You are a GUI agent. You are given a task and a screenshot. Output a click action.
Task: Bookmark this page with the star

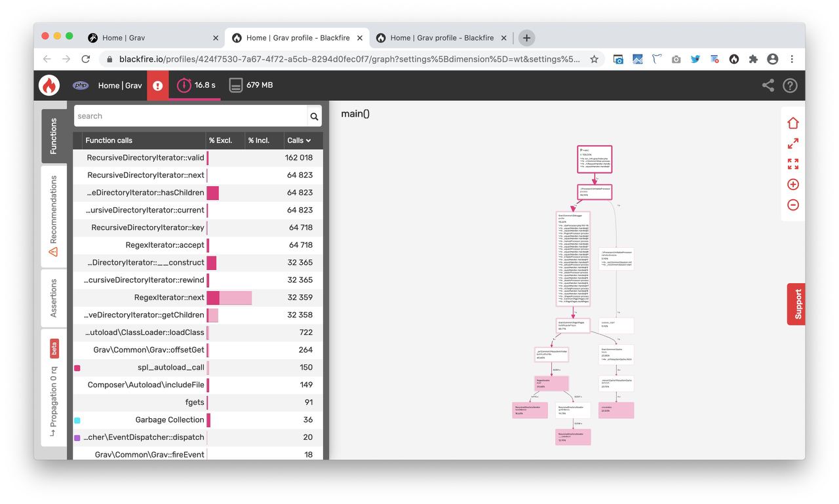pos(594,59)
